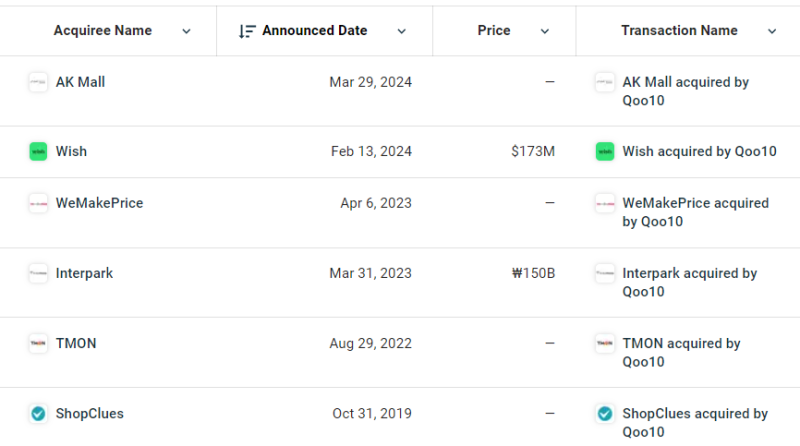The width and height of the screenshot is (800, 446).
Task: Open the Acquiree Name column dropdown
Action: click(x=186, y=31)
